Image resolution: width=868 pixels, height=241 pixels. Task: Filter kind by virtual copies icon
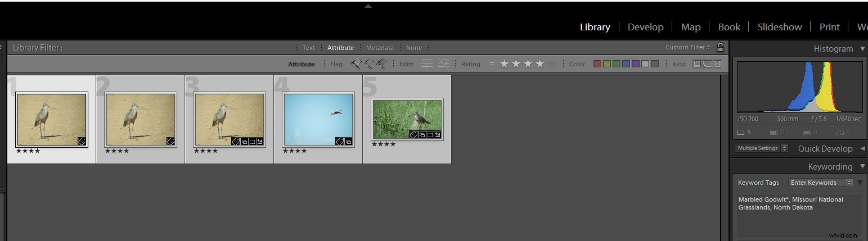(x=707, y=64)
